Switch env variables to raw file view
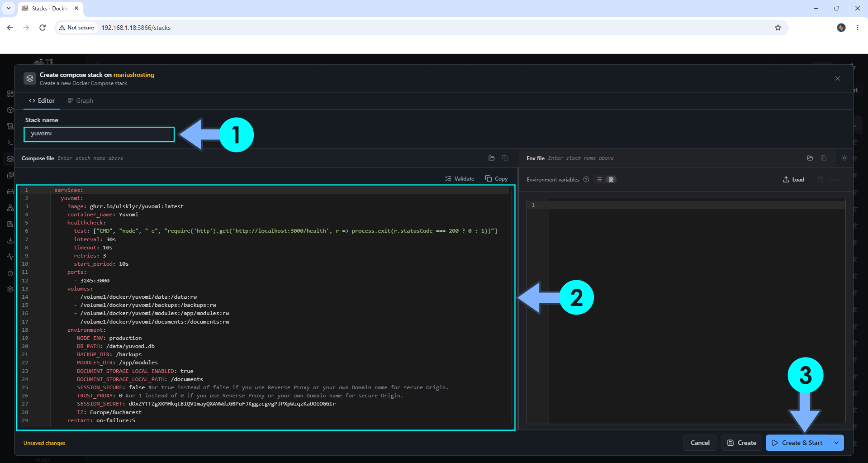Screen dimensions: 868x463 click(x=611, y=180)
